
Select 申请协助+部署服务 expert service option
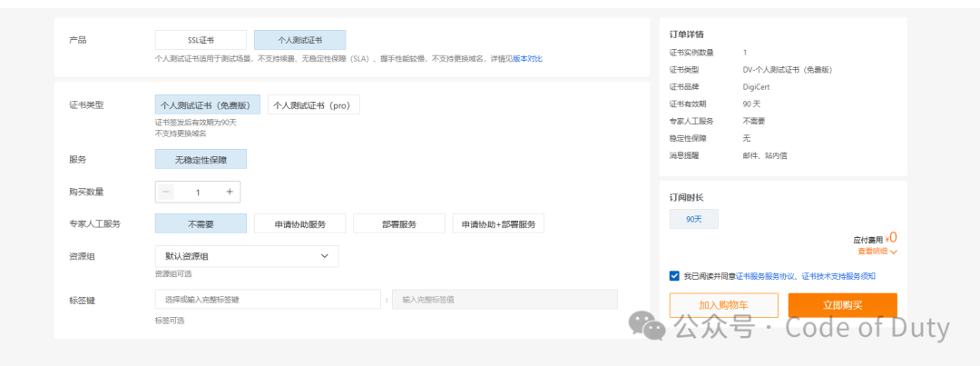[498, 223]
